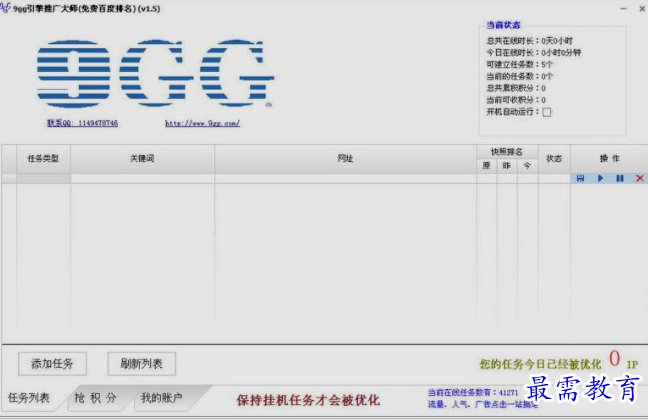Image resolution: width=648 pixels, height=420 pixels.
Task: Click the save icon in the operation column
Action: [580, 178]
